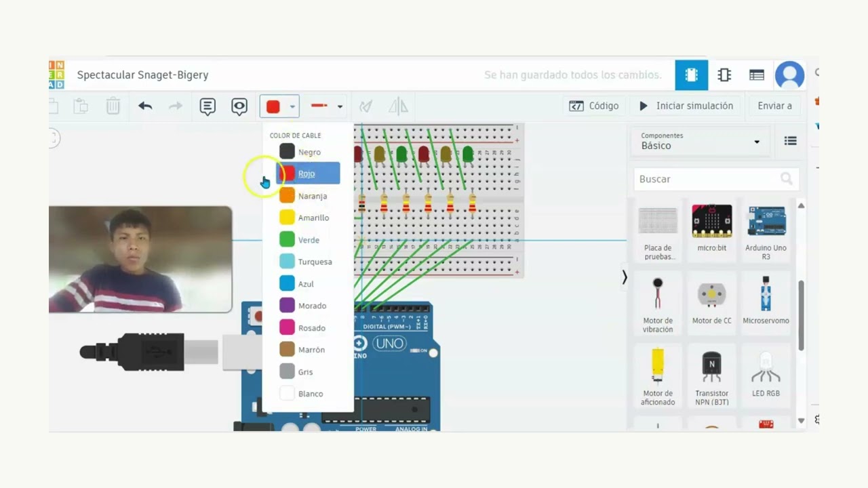The height and width of the screenshot is (488, 868).
Task: Collapse the components panel chevron
Action: (625, 277)
